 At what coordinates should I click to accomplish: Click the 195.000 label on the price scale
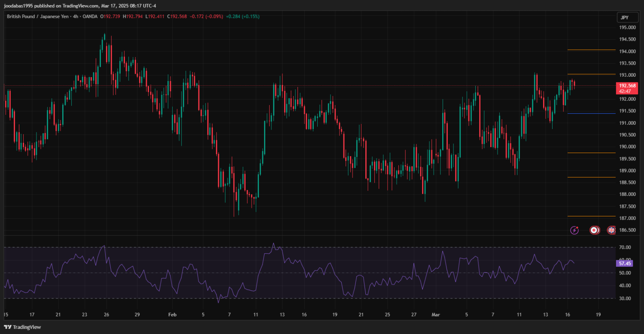coord(627,27)
